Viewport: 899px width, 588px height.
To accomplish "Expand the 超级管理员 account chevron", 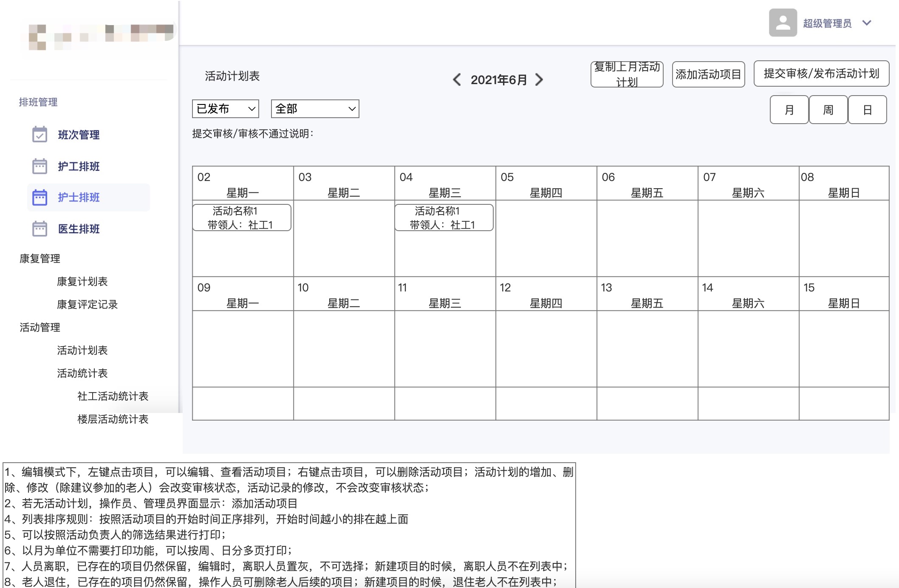I will click(867, 23).
